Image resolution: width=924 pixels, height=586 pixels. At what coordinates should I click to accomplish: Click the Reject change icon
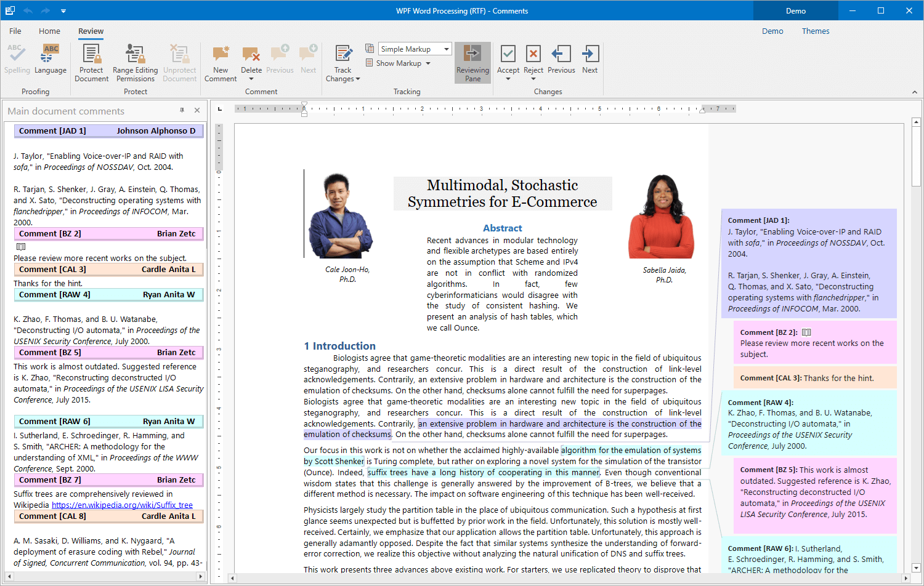click(533, 55)
